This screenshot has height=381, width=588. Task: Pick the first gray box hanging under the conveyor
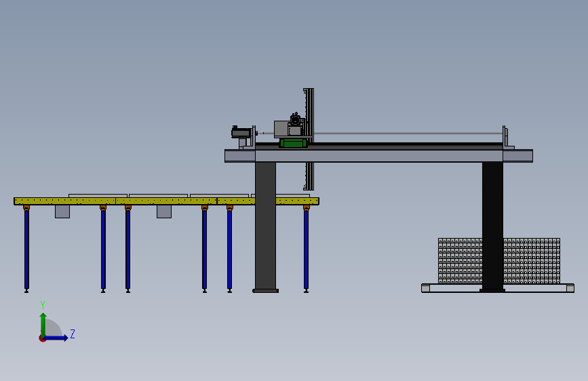pos(62,212)
